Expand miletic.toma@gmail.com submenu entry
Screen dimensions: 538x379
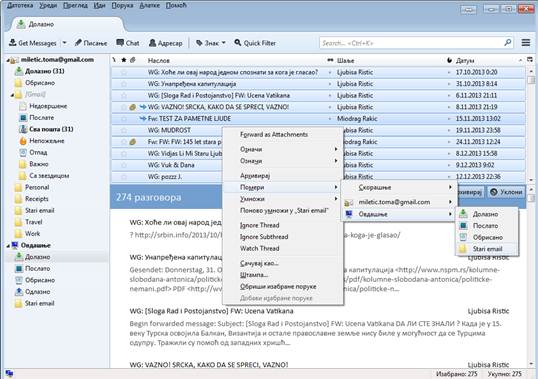pos(399,202)
